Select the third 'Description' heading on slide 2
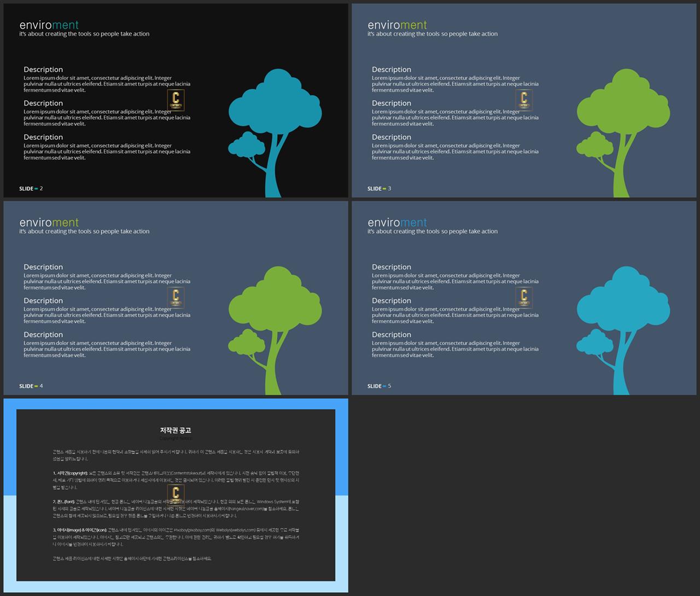 (x=43, y=137)
